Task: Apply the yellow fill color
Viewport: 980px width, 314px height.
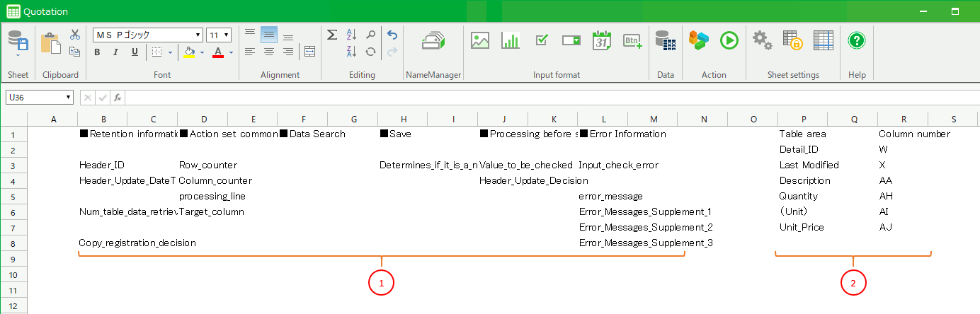Action: click(x=188, y=52)
